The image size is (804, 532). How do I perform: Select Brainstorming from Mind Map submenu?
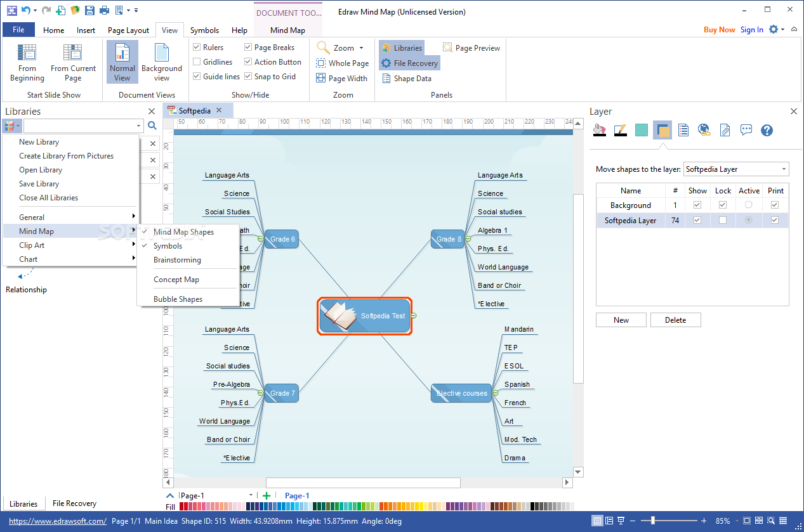click(x=177, y=260)
